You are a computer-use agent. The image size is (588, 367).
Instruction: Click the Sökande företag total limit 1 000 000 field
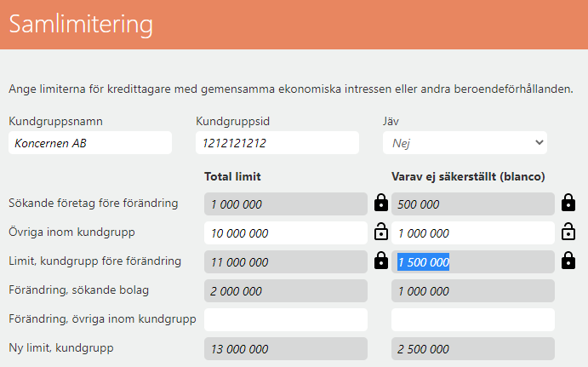286,204
